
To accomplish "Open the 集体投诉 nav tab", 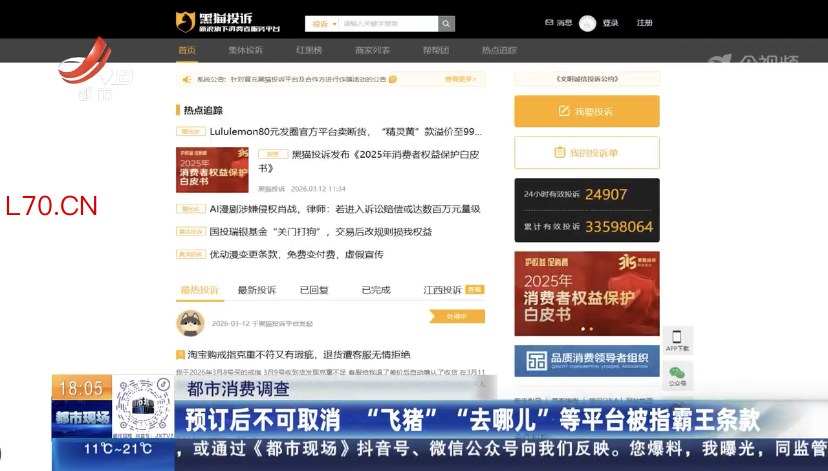I will (x=245, y=50).
